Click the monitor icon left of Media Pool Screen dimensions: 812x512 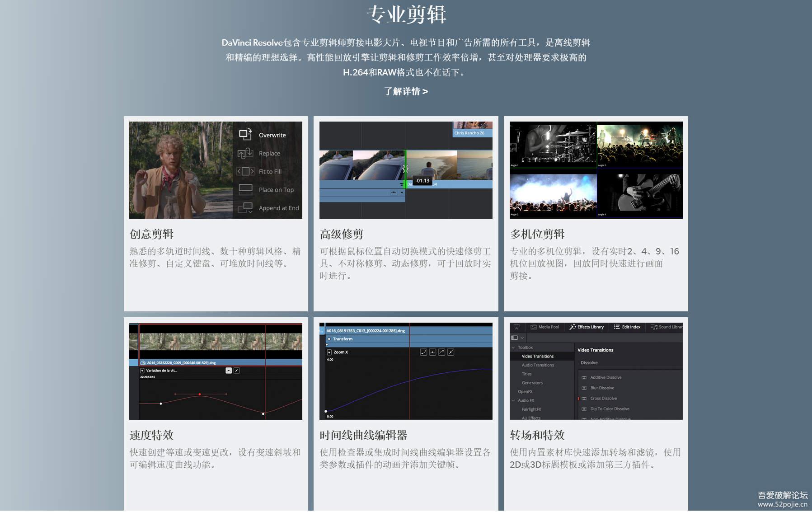pyautogui.click(x=516, y=327)
